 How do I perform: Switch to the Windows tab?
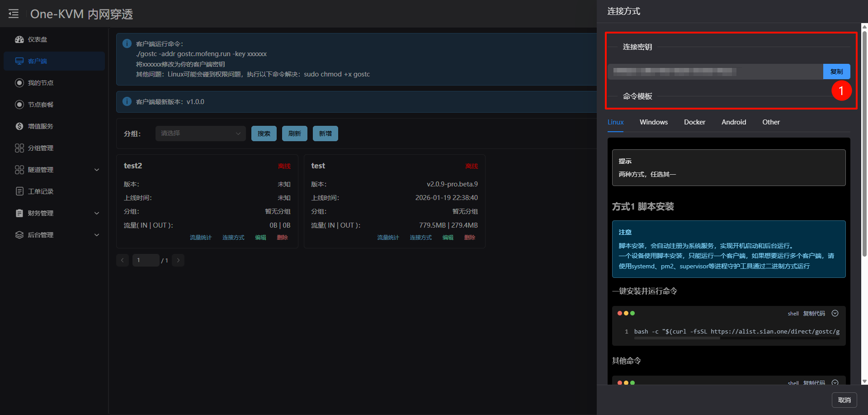(x=653, y=122)
